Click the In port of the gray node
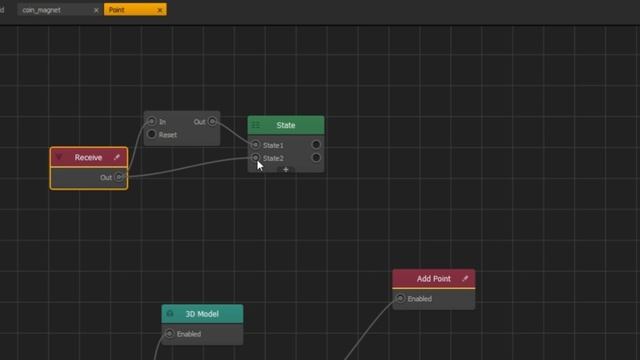The width and height of the screenshot is (640, 360). pyautogui.click(x=152, y=121)
